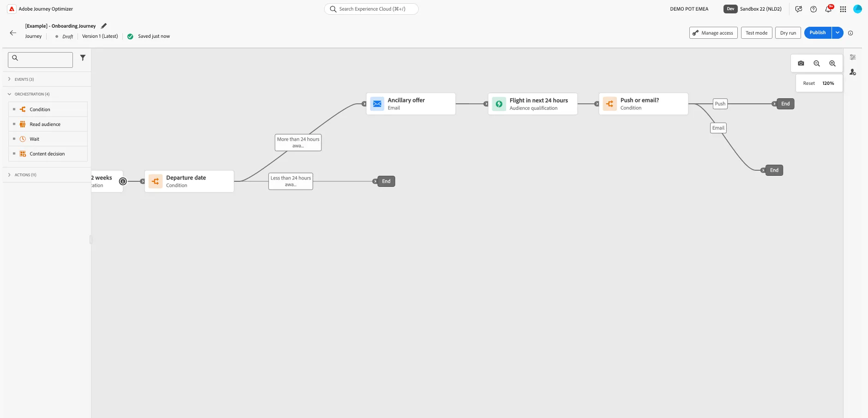Click the Adobe logo icon
868x418 pixels.
point(12,9)
